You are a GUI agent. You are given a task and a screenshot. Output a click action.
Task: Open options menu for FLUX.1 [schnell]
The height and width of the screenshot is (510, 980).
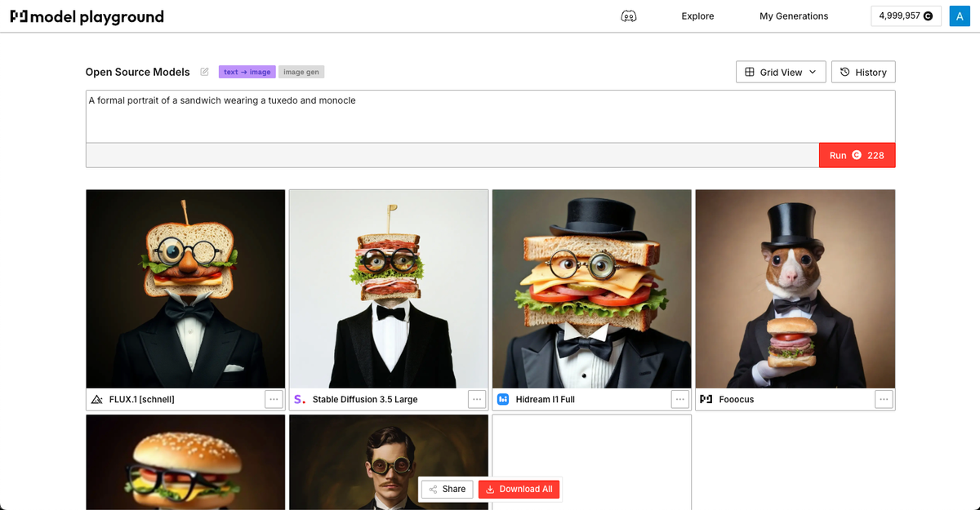[x=274, y=399]
